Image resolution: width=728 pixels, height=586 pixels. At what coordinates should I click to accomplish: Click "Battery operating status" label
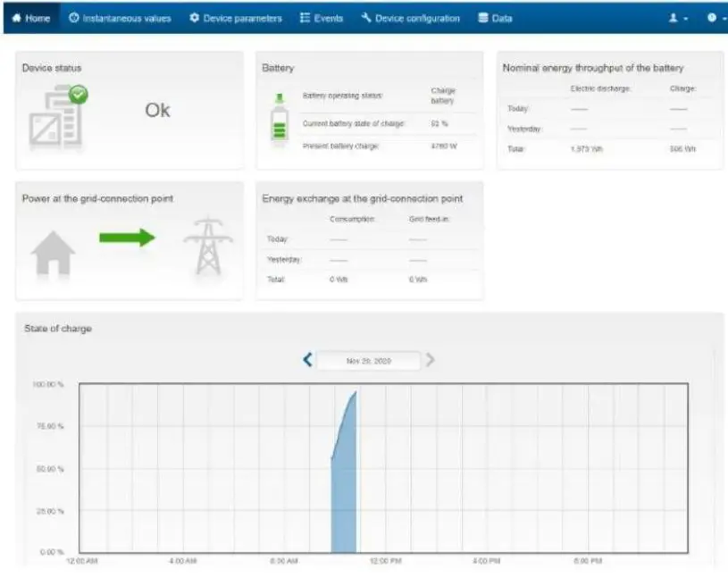click(x=343, y=96)
